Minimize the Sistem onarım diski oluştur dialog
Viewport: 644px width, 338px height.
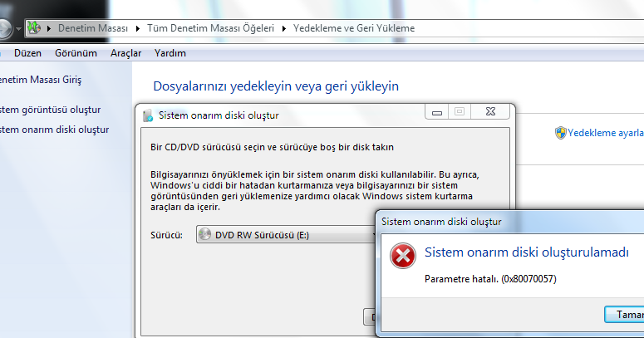[437, 112]
